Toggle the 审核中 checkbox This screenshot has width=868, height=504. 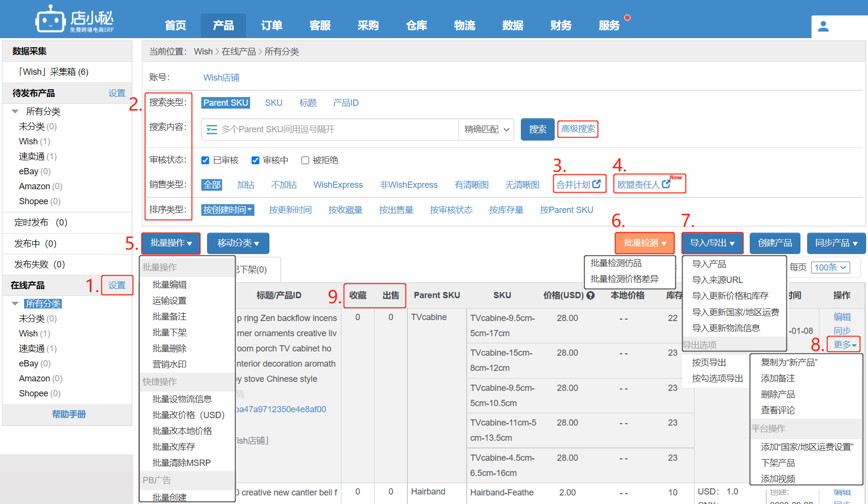pos(255,160)
